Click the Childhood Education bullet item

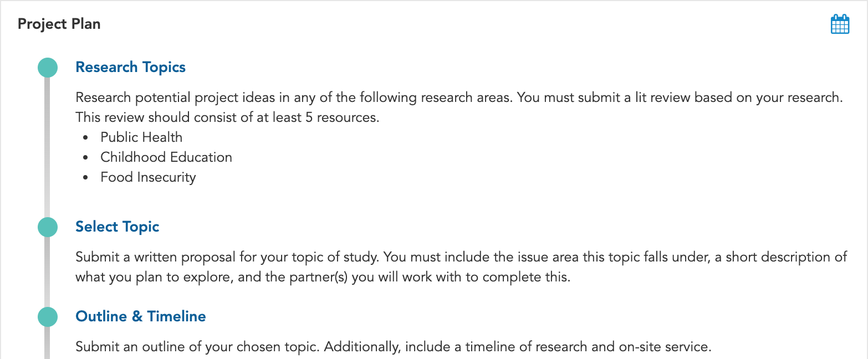pyautogui.click(x=166, y=157)
